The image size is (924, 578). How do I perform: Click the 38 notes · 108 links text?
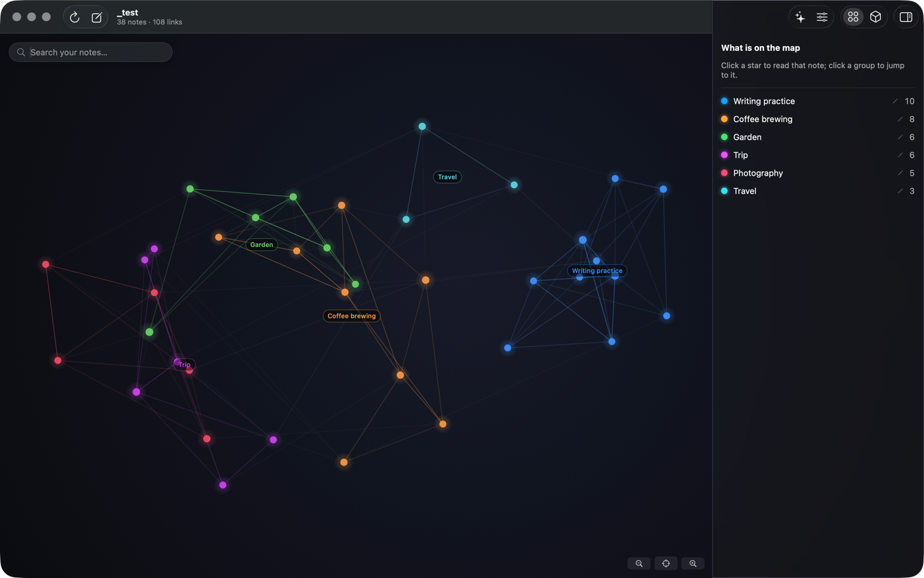[150, 22]
